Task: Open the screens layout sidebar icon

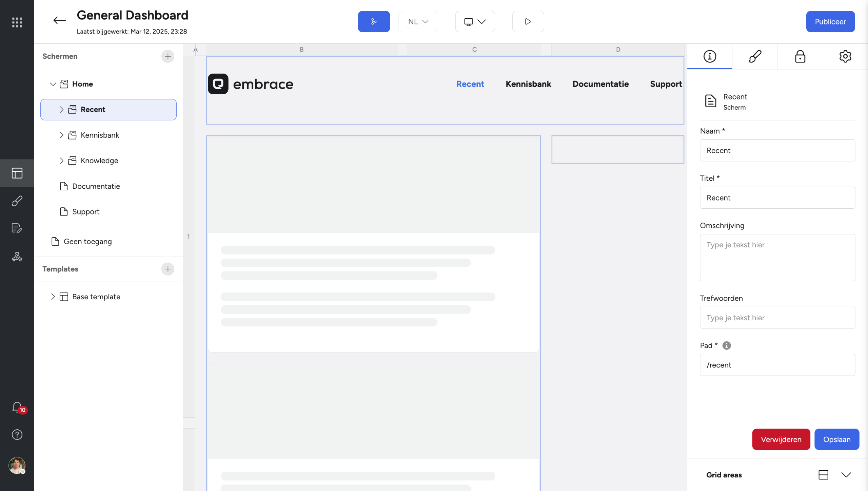Action: click(x=17, y=173)
